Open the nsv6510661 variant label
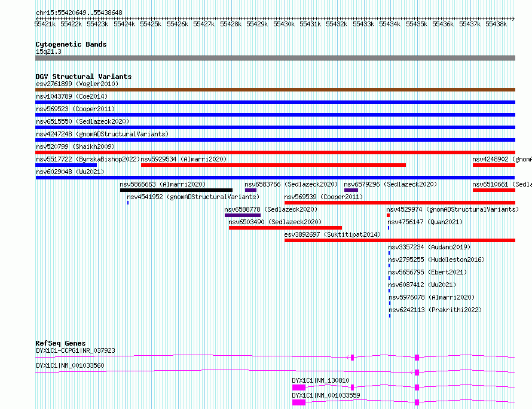532x409 pixels. pos(502,184)
